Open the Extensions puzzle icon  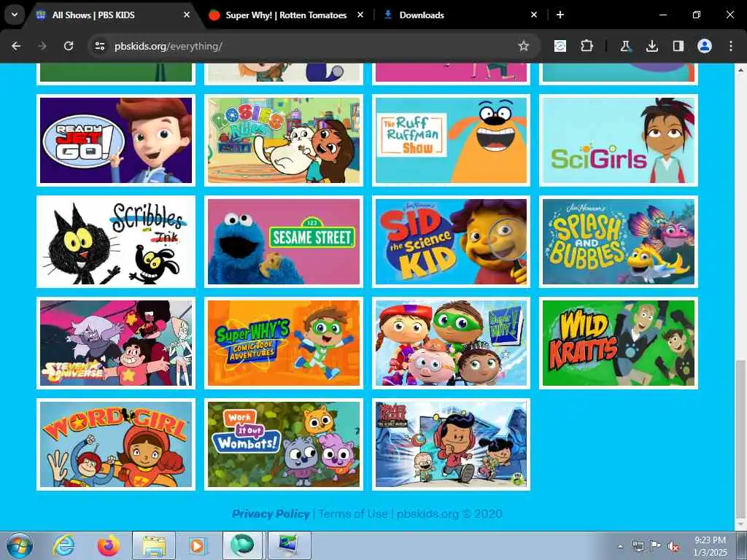587,46
